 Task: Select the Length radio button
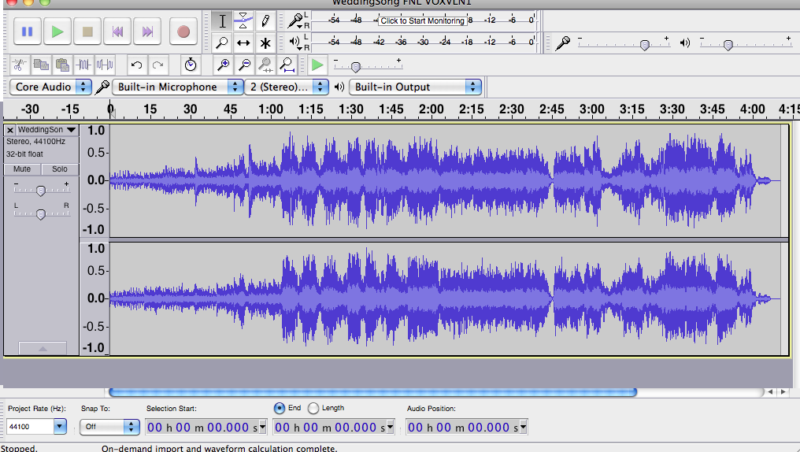(313, 408)
